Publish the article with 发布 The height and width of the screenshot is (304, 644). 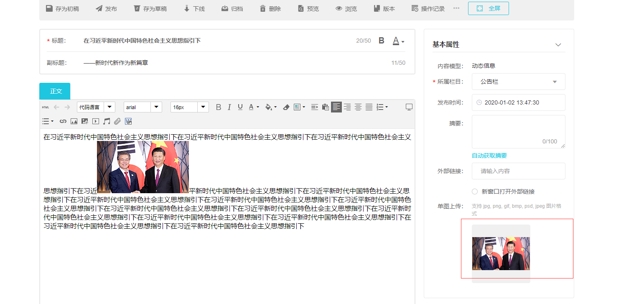(106, 9)
